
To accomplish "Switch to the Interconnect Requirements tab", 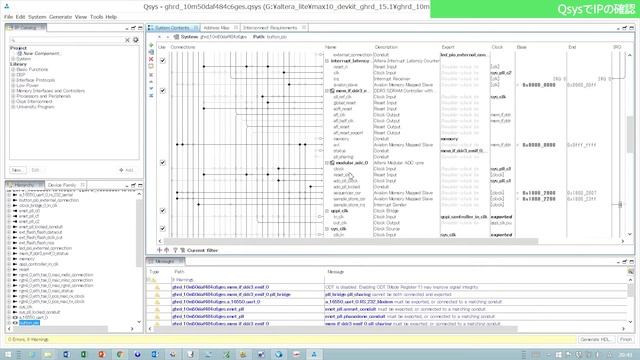I will pos(270,28).
